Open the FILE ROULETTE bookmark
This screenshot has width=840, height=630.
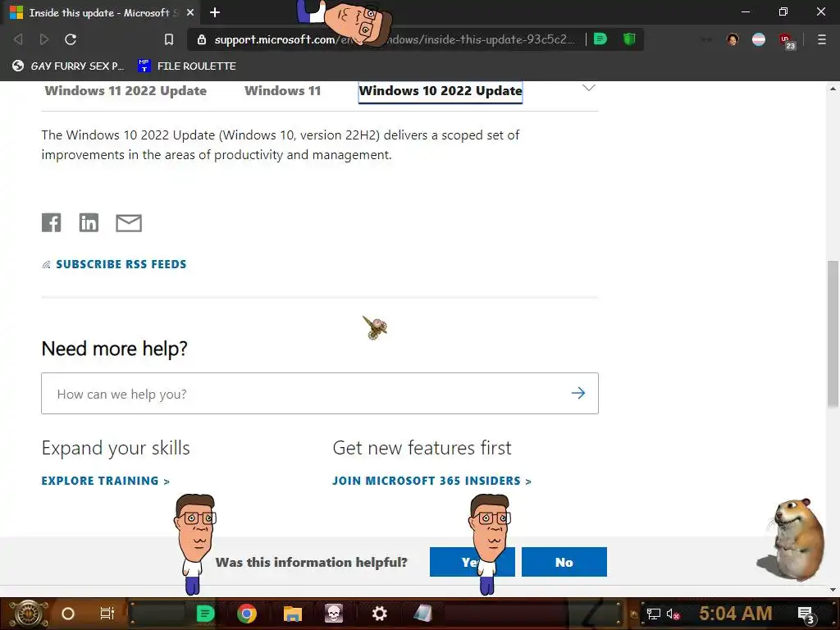187,66
